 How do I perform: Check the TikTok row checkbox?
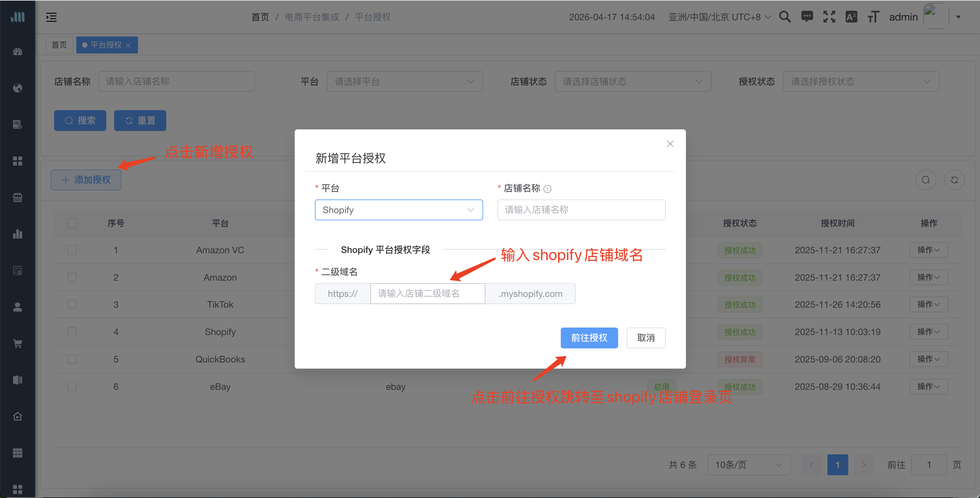pyautogui.click(x=72, y=304)
